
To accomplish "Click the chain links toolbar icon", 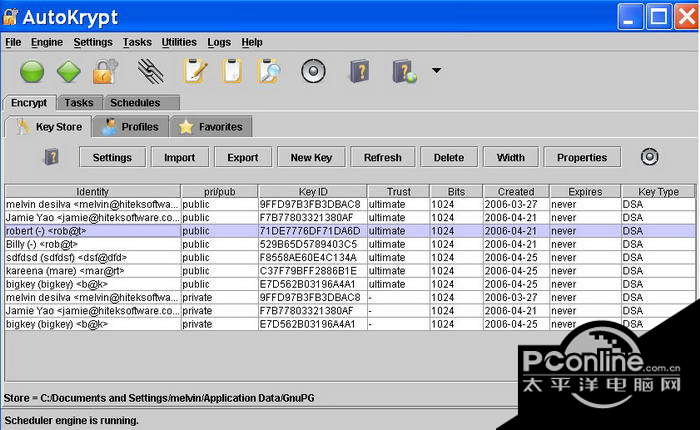I will pos(151,71).
